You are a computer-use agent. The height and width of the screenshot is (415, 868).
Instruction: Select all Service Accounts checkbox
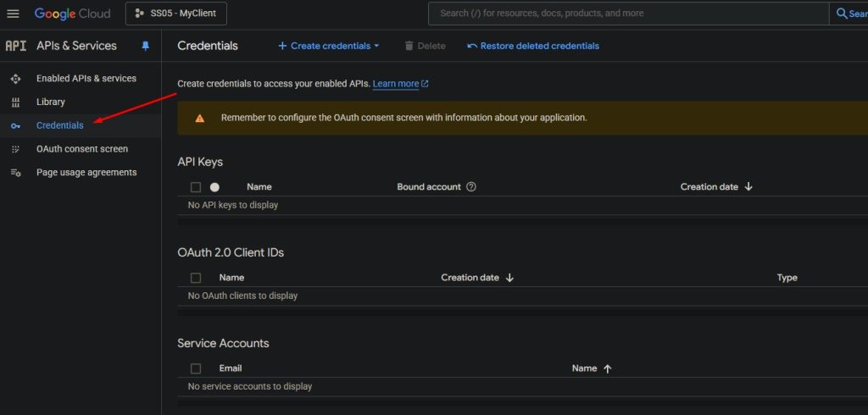196,368
